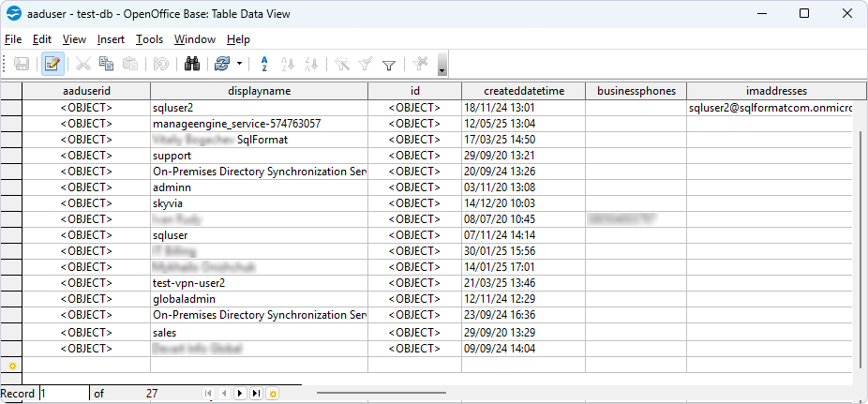Click the adminn displayname cell
This screenshot has width=868, height=404.
(259, 187)
